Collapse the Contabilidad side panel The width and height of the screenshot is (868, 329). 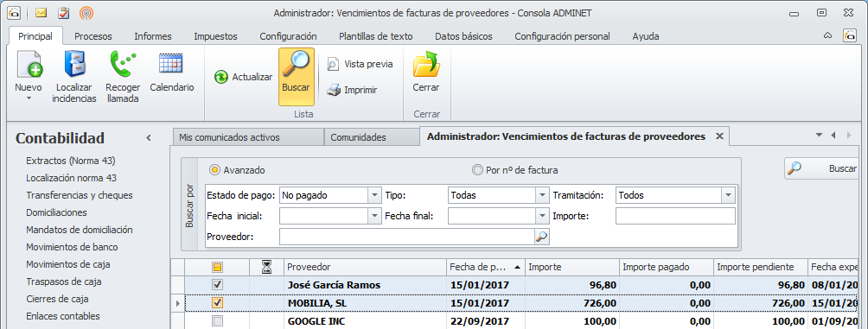click(x=149, y=138)
